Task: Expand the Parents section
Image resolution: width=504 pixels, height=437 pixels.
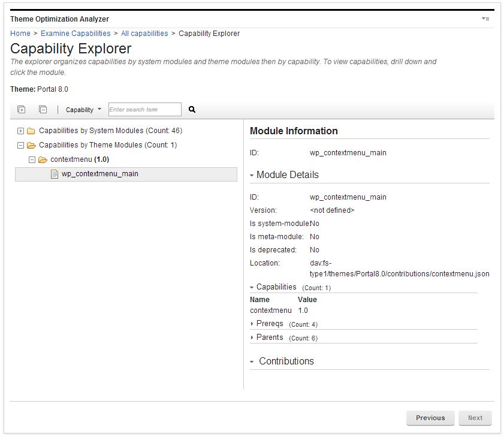Action: 252,337
